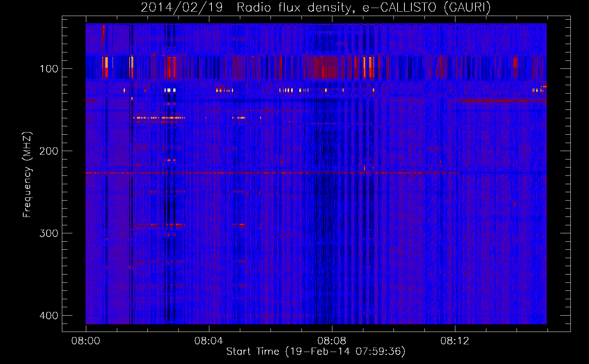Click the '400' frequency tick label

(x=49, y=316)
